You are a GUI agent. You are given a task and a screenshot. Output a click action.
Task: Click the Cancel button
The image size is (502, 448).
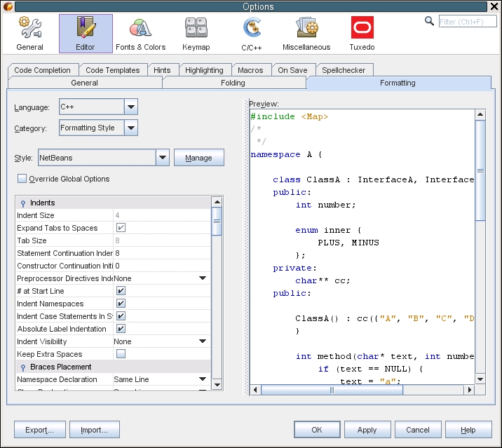point(418,430)
